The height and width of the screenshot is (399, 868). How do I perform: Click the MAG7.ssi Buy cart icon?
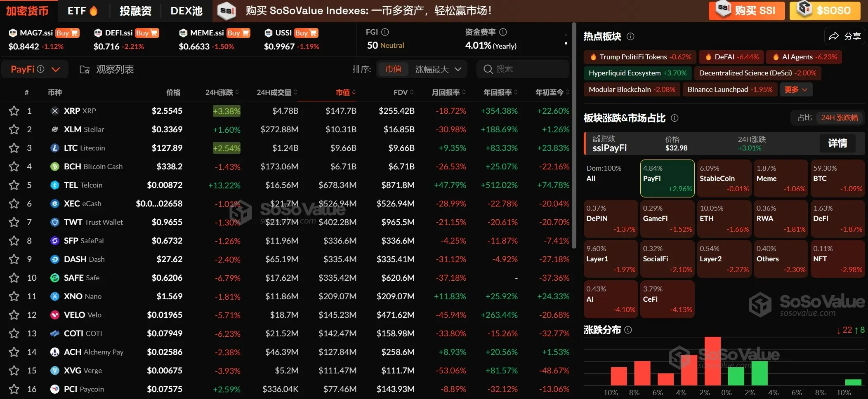(x=75, y=33)
